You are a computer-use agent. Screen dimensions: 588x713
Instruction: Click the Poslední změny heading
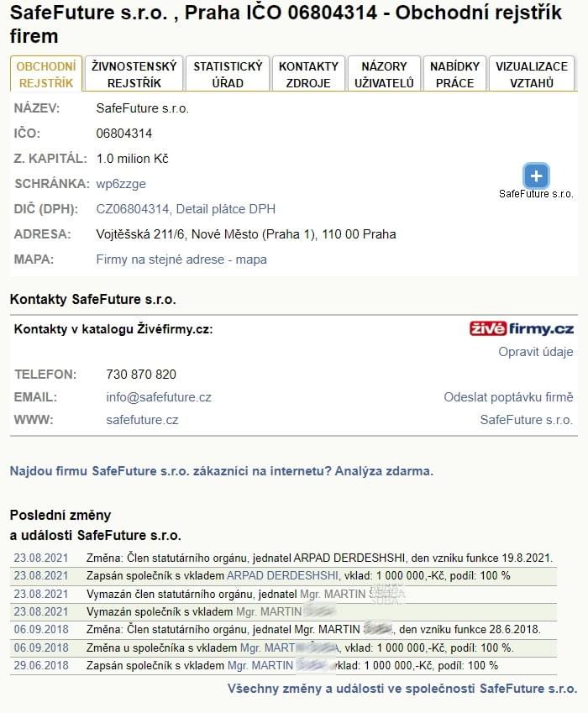[x=60, y=515]
